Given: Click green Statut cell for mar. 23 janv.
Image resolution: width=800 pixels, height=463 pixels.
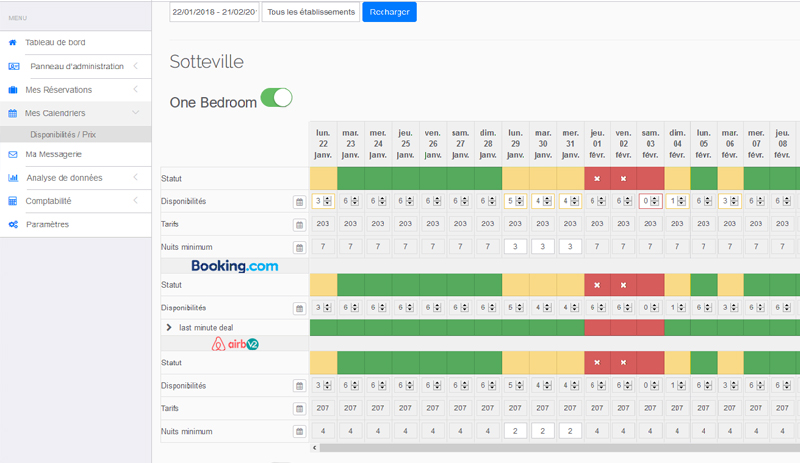Looking at the screenshot, I should (x=350, y=179).
